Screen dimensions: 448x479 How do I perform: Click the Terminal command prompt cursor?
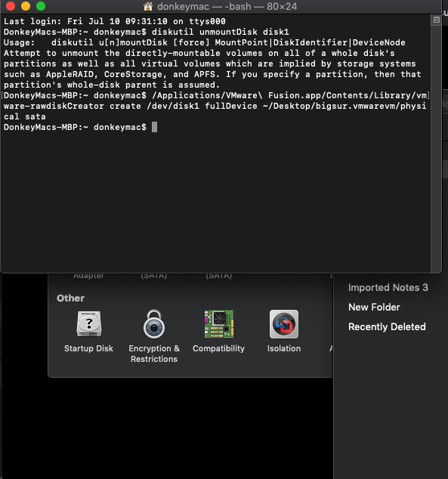(155, 127)
